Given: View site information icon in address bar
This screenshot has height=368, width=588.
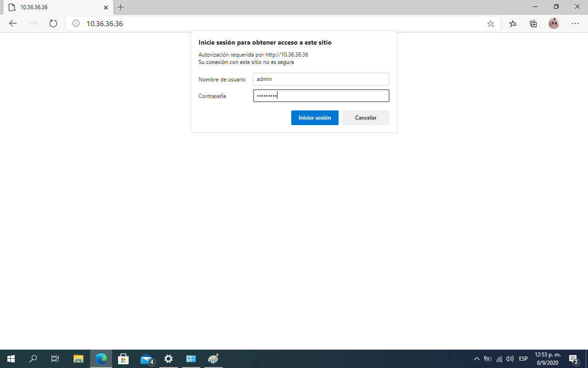Looking at the screenshot, I should click(x=76, y=23).
